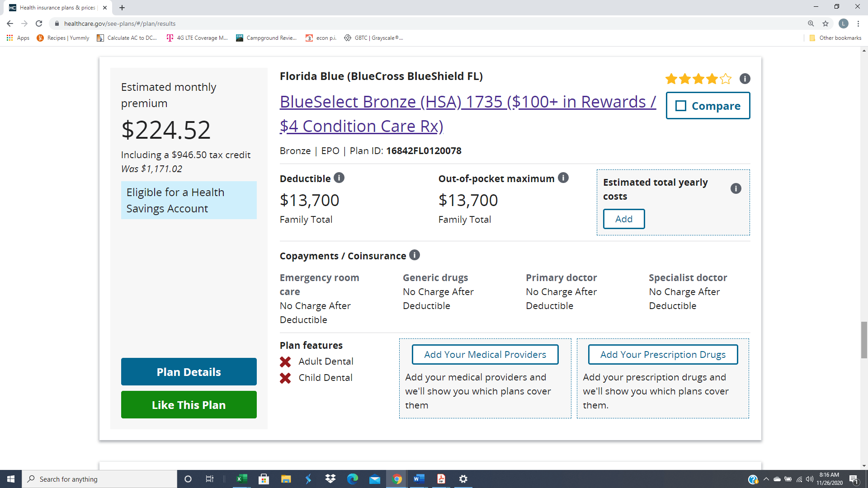
Task: Open Recipes | Yummly bookmark
Action: pyautogui.click(x=63, y=38)
